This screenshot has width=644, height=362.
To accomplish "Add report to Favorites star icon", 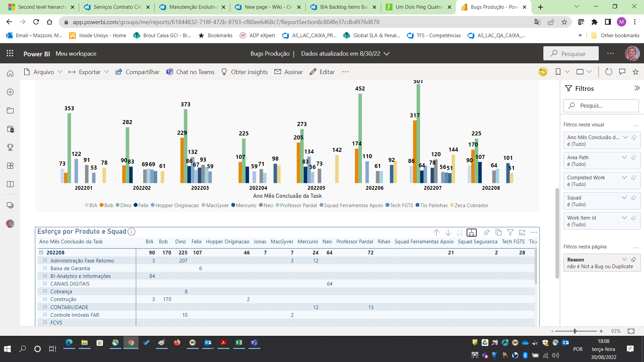I will (x=635, y=72).
